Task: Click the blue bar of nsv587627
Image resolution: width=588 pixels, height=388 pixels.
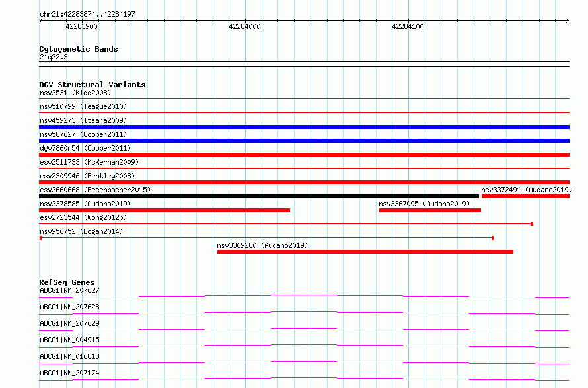Action: (x=304, y=141)
